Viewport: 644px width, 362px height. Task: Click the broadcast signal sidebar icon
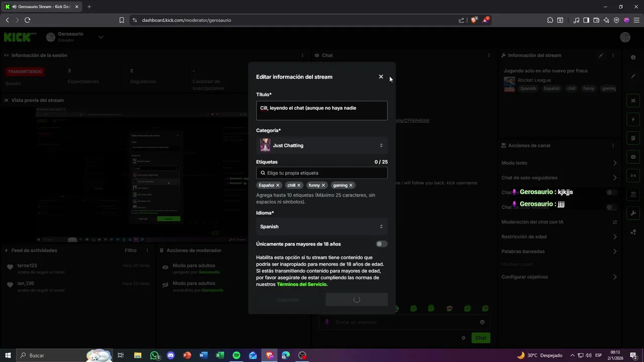coord(633,175)
